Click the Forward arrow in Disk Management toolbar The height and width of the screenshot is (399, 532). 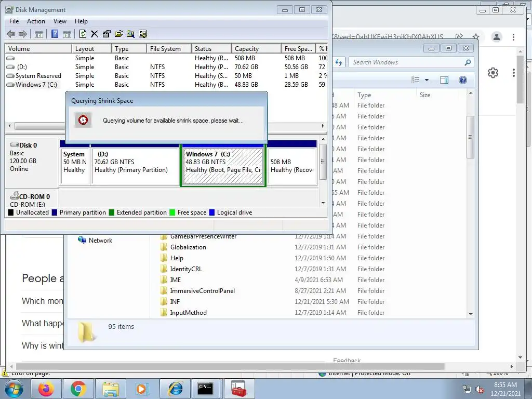point(23,34)
